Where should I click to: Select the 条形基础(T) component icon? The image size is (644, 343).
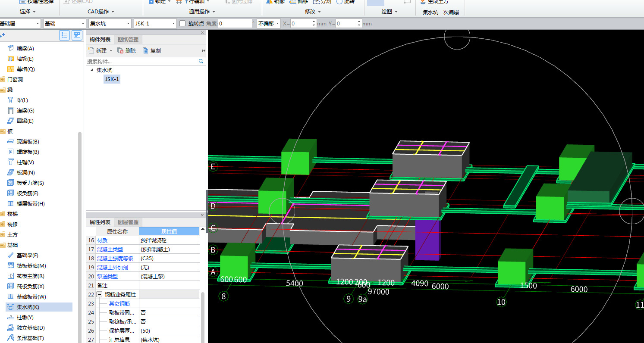[x=11, y=338]
